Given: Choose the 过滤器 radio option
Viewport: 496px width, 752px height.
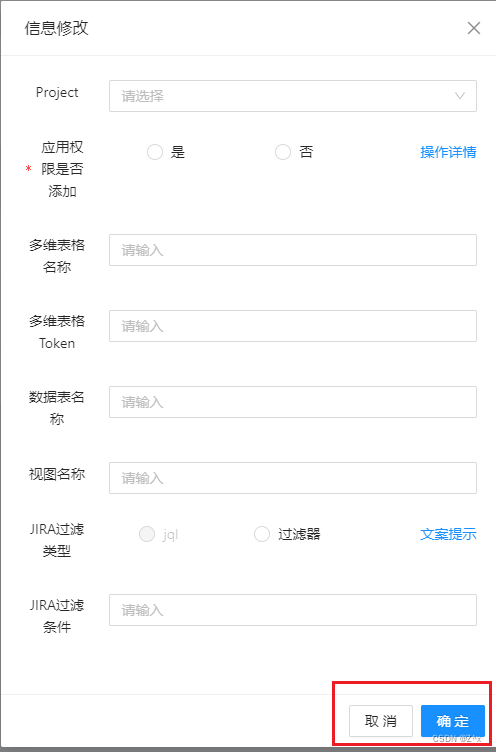Looking at the screenshot, I should click(262, 534).
